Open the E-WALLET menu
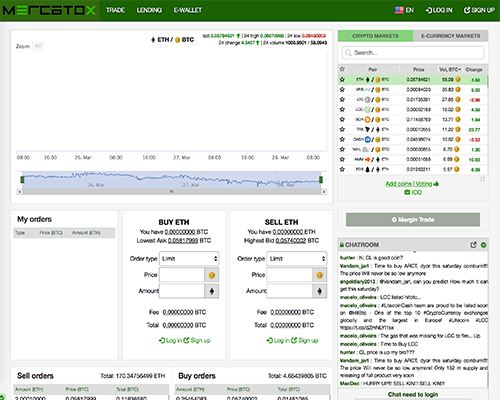Screen dimensions: 500x400 [188, 10]
